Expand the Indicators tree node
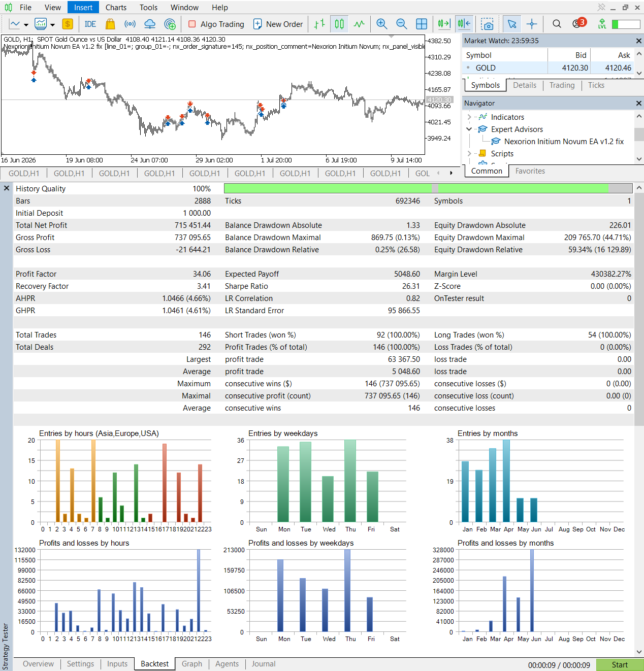This screenshot has width=644, height=671. pos(469,117)
